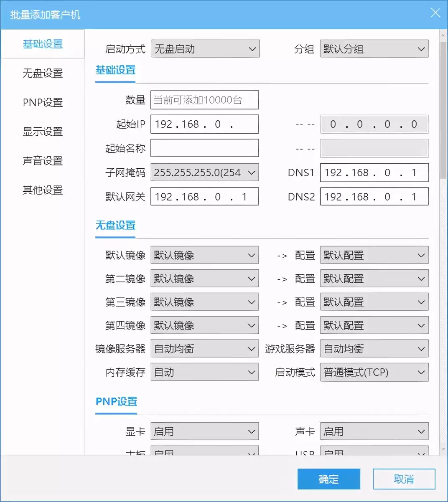The height and width of the screenshot is (502, 448).
Task: Open the PNP设置 sidebar tab
Action: (x=42, y=103)
